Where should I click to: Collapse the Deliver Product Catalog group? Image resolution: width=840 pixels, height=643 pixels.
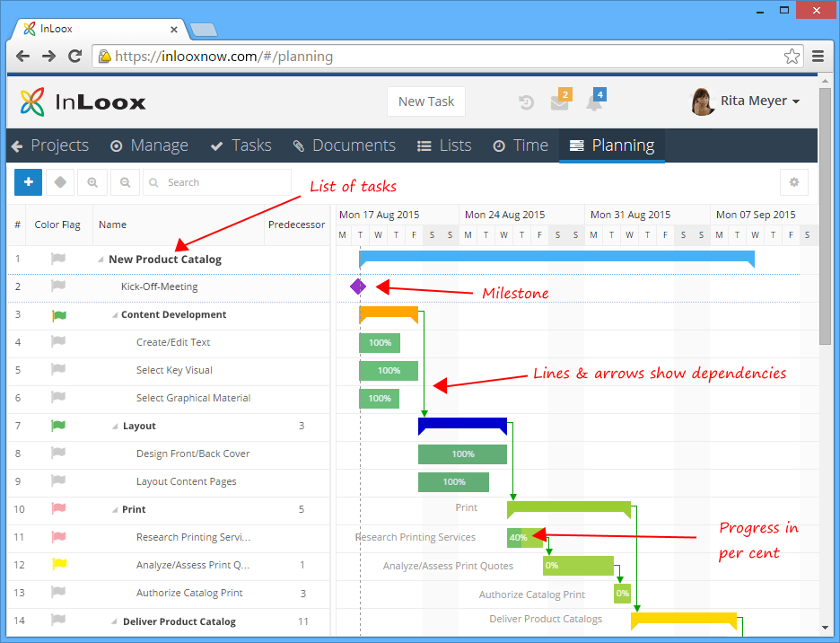114,621
